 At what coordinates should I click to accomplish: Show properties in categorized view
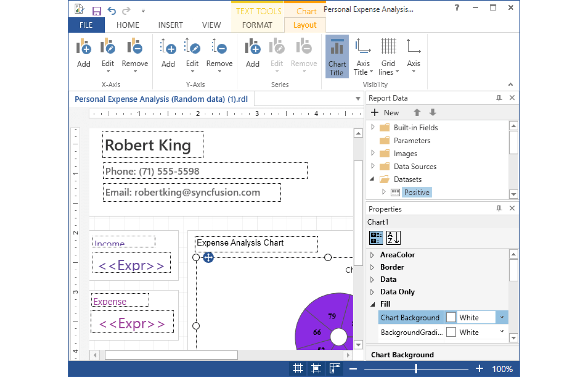pos(376,238)
